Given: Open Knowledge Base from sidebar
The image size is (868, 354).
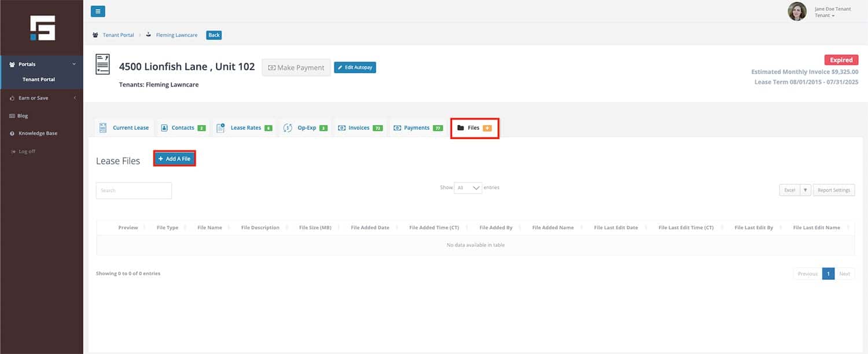Looking at the screenshot, I should [38, 133].
